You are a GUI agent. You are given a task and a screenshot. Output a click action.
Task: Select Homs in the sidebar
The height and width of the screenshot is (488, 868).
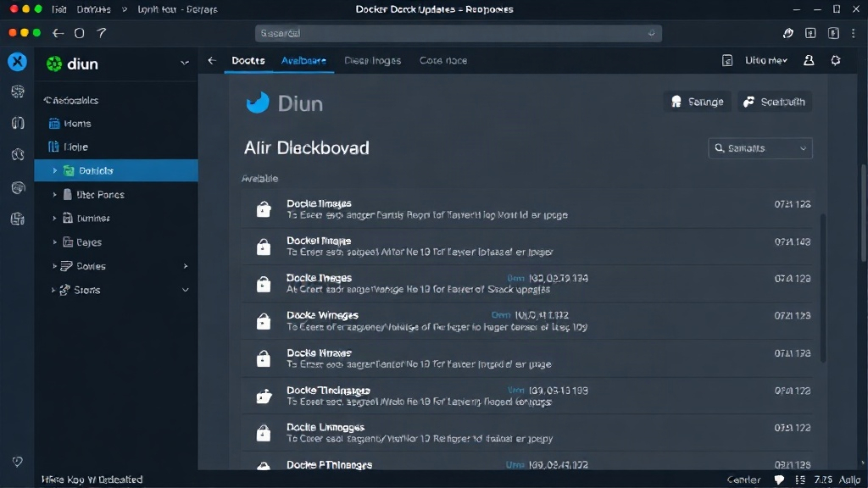pyautogui.click(x=77, y=124)
